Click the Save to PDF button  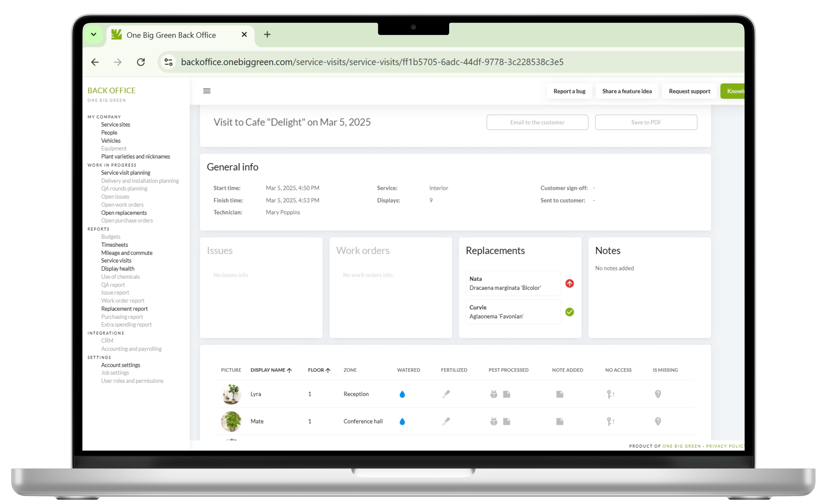click(x=646, y=122)
